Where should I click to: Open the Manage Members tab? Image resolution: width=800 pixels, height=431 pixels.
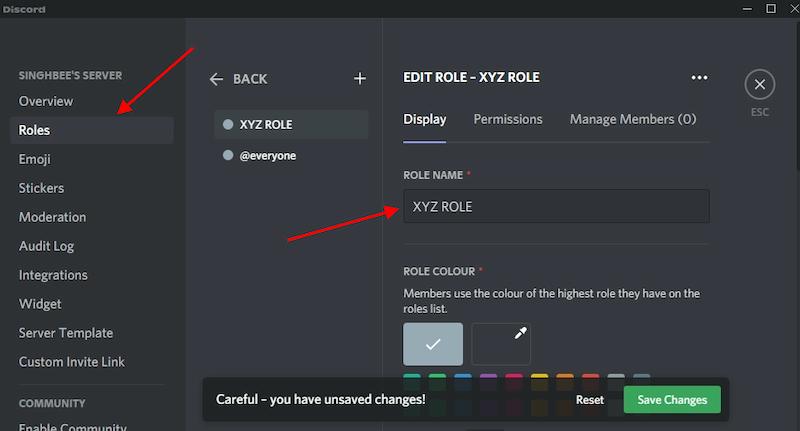632,119
